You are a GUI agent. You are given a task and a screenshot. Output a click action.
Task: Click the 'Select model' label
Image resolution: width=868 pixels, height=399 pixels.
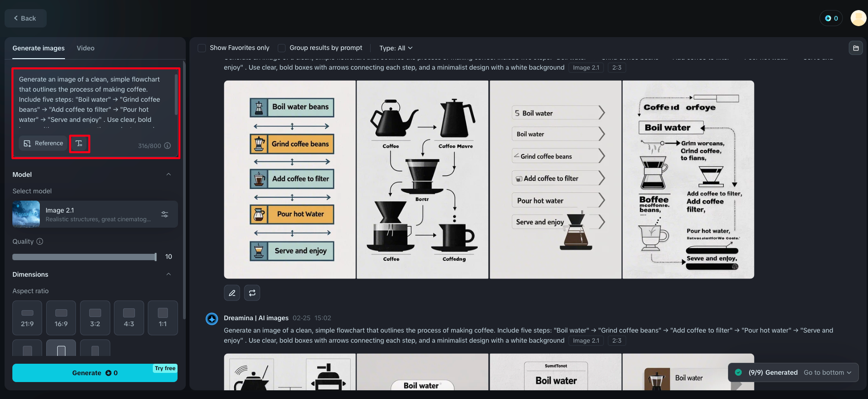[32, 191]
